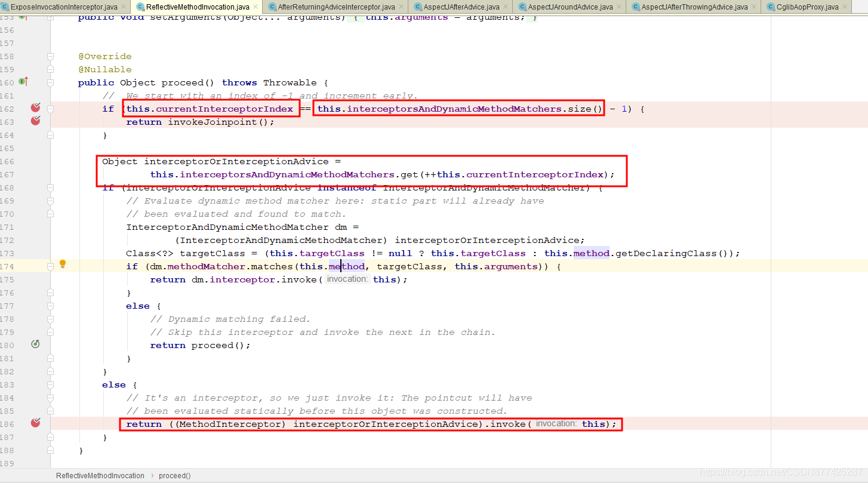Image resolution: width=868 pixels, height=483 pixels.
Task: Collapse the instanceof if block at line 168
Action: (x=51, y=188)
